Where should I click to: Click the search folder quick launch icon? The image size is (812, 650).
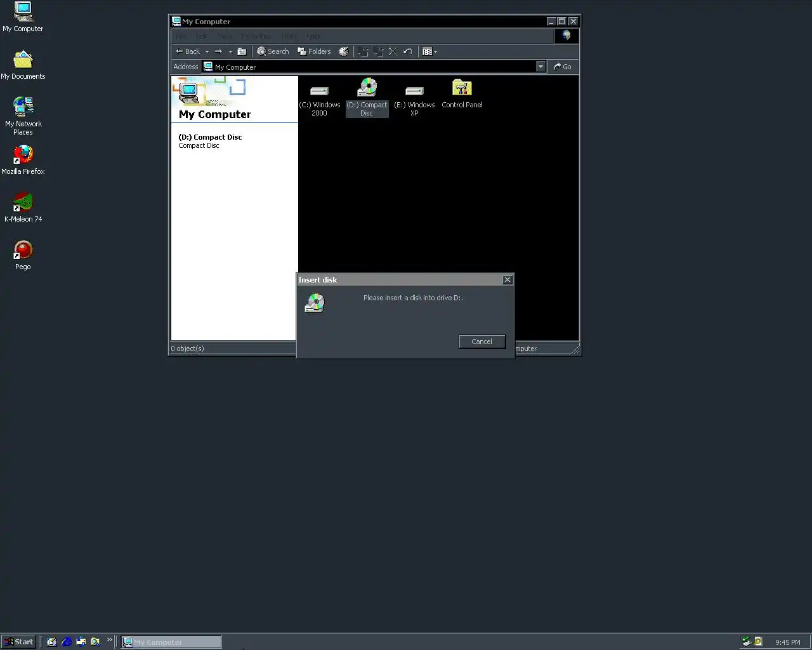95,642
